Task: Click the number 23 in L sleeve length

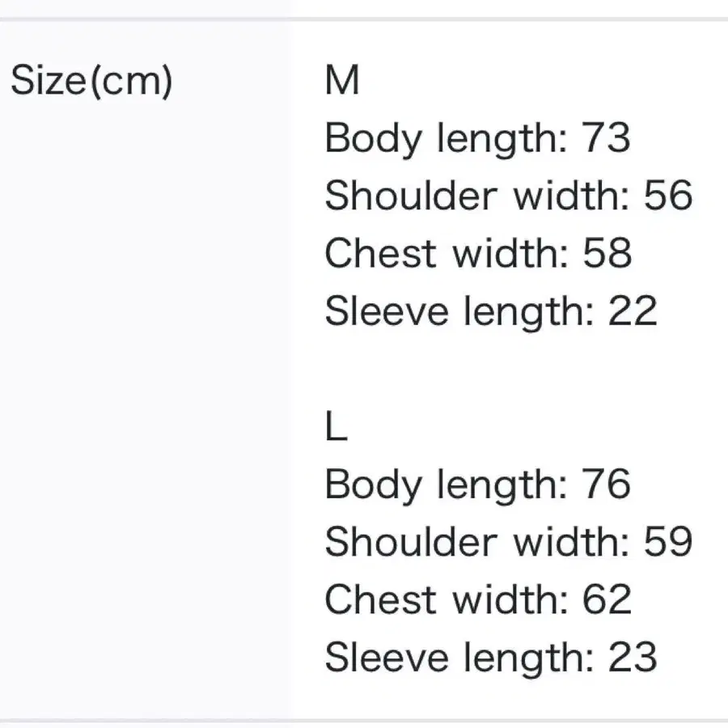Action: (x=633, y=658)
